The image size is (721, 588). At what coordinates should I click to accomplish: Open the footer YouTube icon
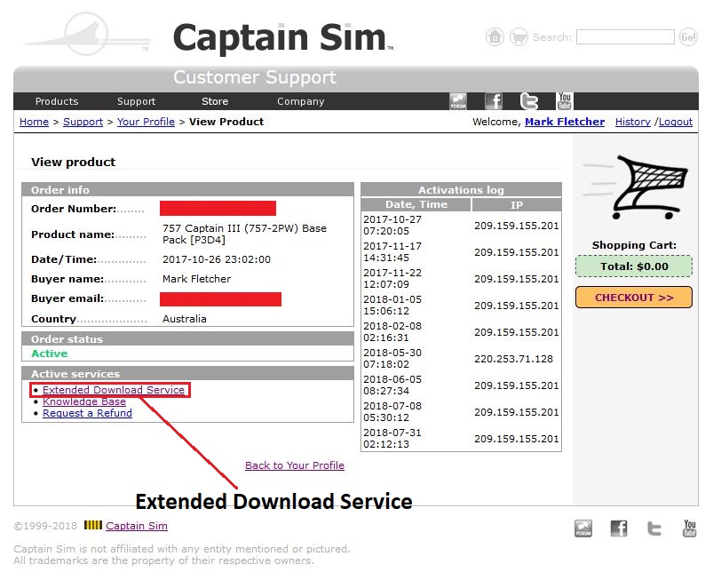[x=689, y=528]
